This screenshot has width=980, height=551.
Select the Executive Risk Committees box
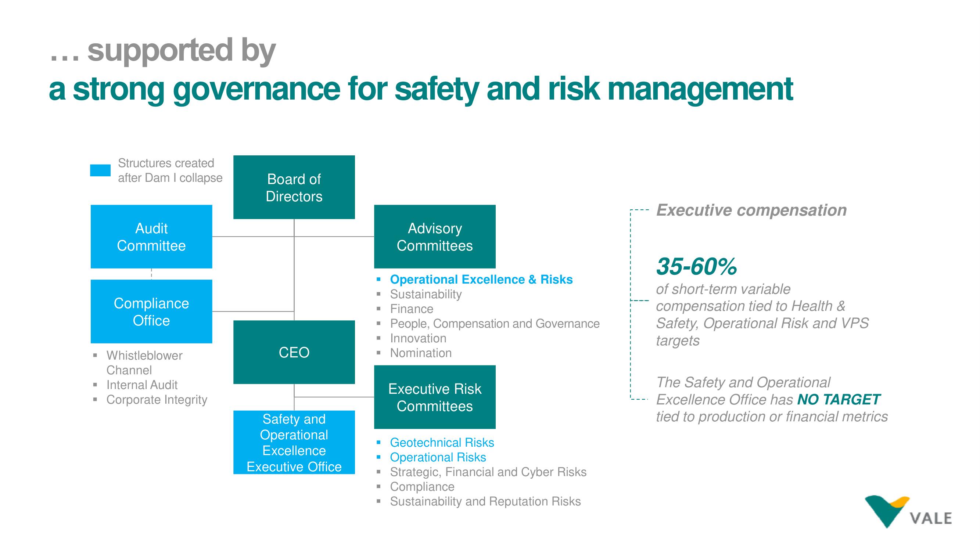point(435,397)
